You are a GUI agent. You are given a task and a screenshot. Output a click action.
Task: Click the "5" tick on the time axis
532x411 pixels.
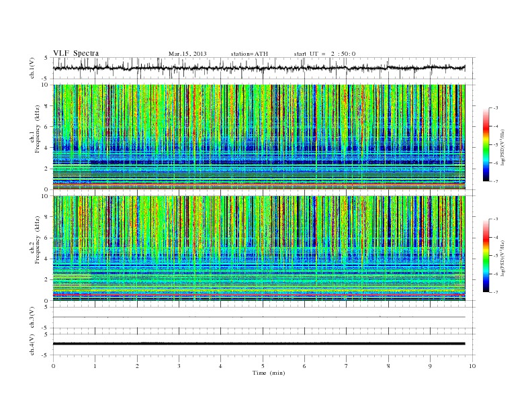(263, 366)
